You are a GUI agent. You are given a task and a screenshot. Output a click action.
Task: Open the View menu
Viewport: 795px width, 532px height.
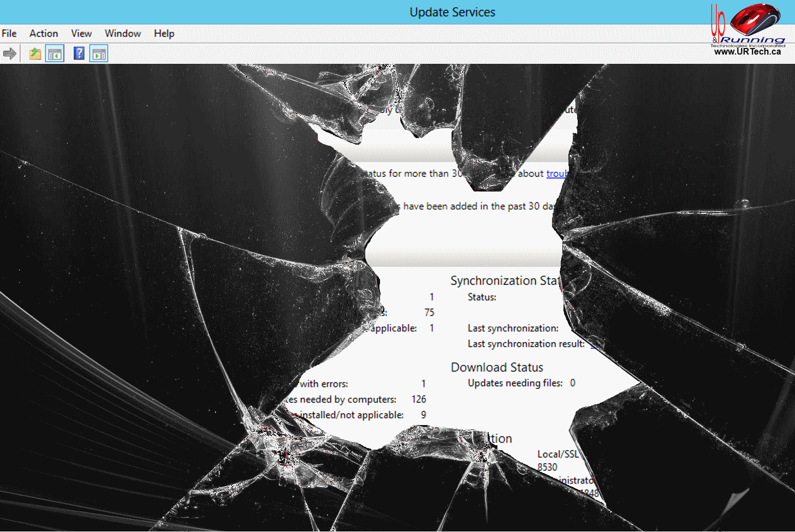81,33
